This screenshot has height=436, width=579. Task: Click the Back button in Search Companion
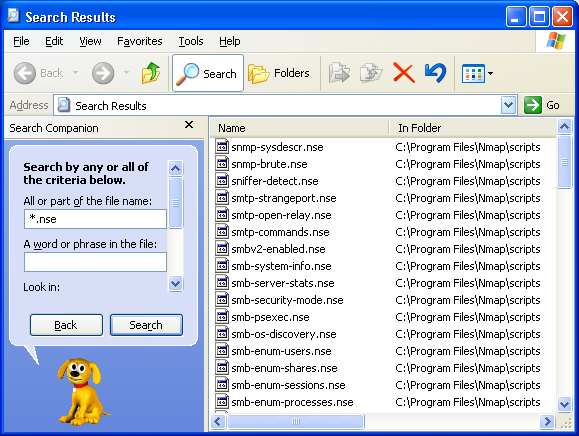pyautogui.click(x=66, y=325)
